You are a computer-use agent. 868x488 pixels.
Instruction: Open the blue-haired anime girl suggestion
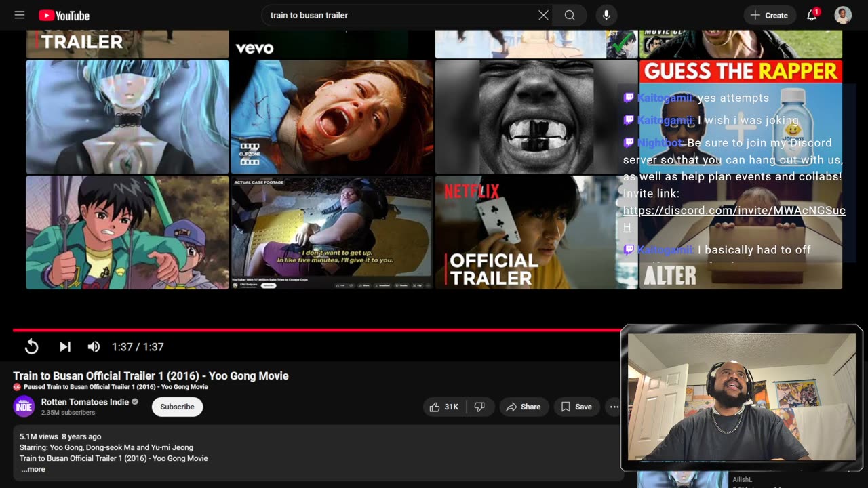127,117
